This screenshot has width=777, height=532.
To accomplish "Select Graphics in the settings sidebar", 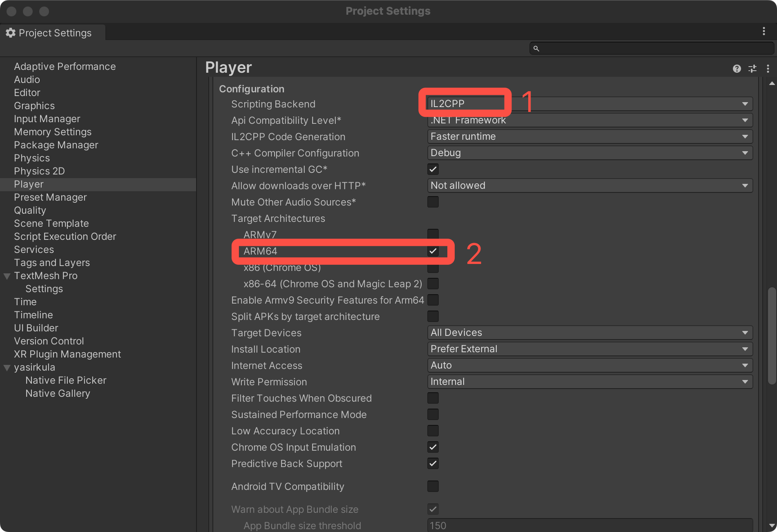I will (34, 106).
